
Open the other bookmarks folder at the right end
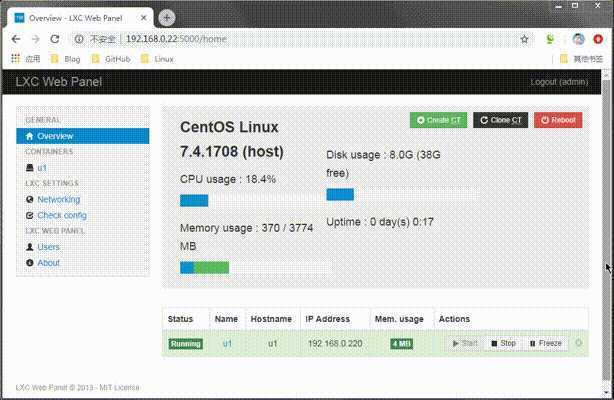click(x=581, y=59)
